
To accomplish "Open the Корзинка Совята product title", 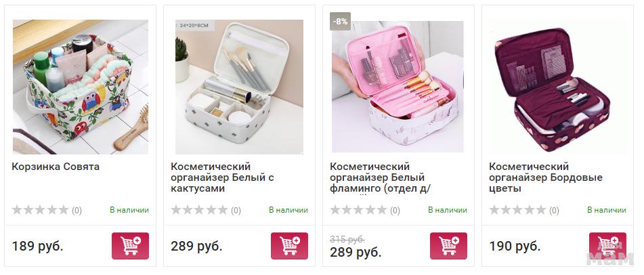I will [x=56, y=167].
